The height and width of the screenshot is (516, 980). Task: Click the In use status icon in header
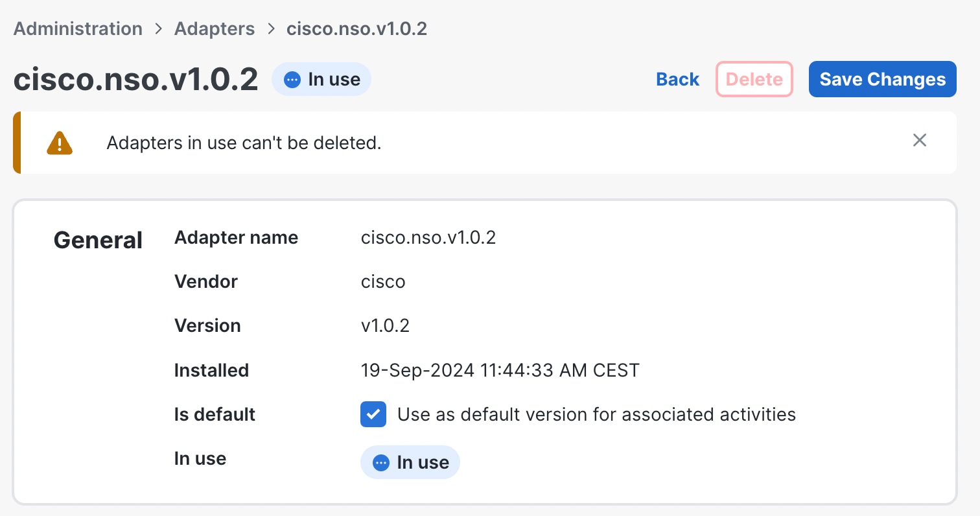293,80
